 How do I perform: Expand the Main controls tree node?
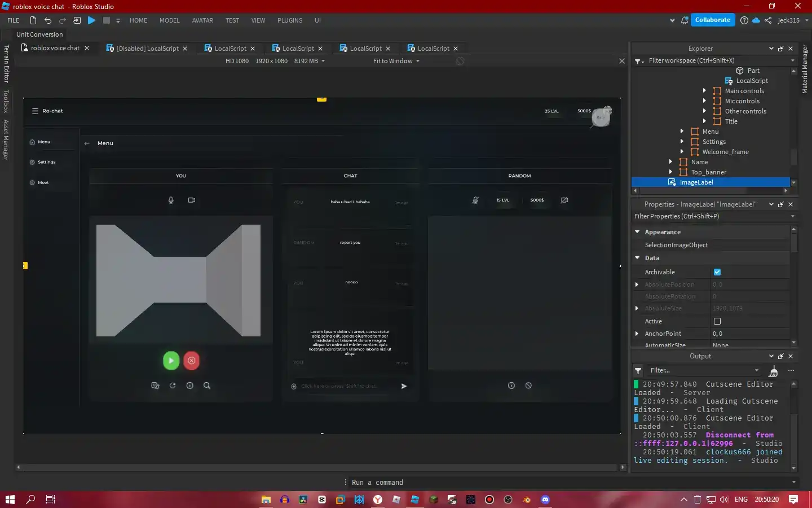[x=704, y=91]
